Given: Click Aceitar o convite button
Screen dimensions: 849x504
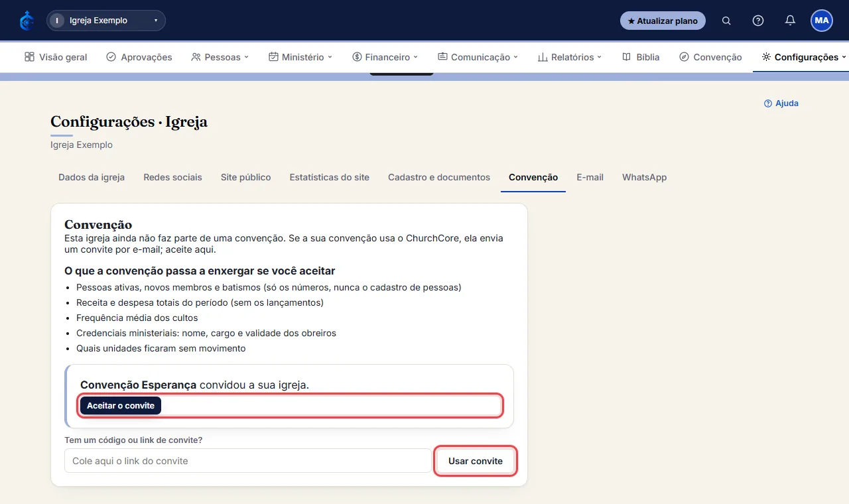Looking at the screenshot, I should pos(121,405).
